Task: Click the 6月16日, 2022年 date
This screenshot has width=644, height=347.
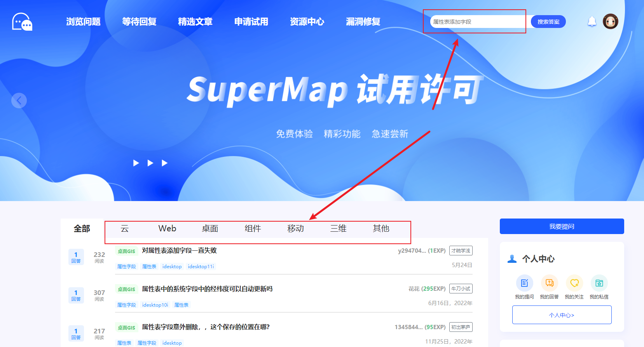Action: (x=450, y=303)
